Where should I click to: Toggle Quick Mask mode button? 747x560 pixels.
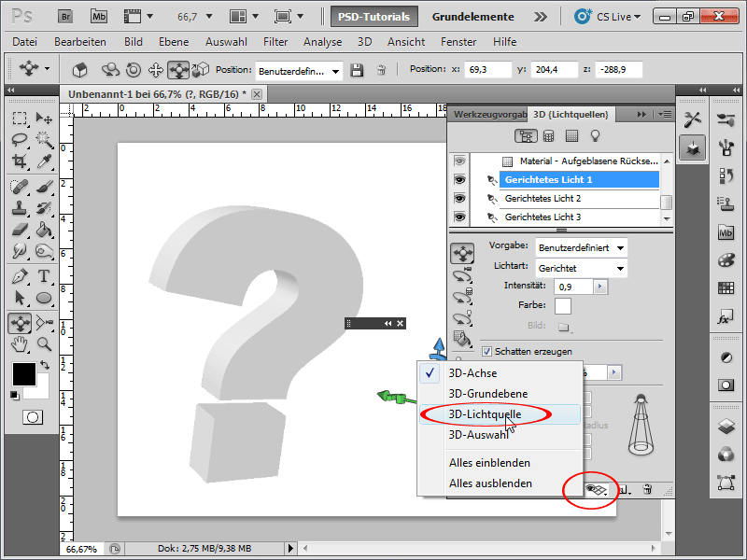[x=33, y=417]
